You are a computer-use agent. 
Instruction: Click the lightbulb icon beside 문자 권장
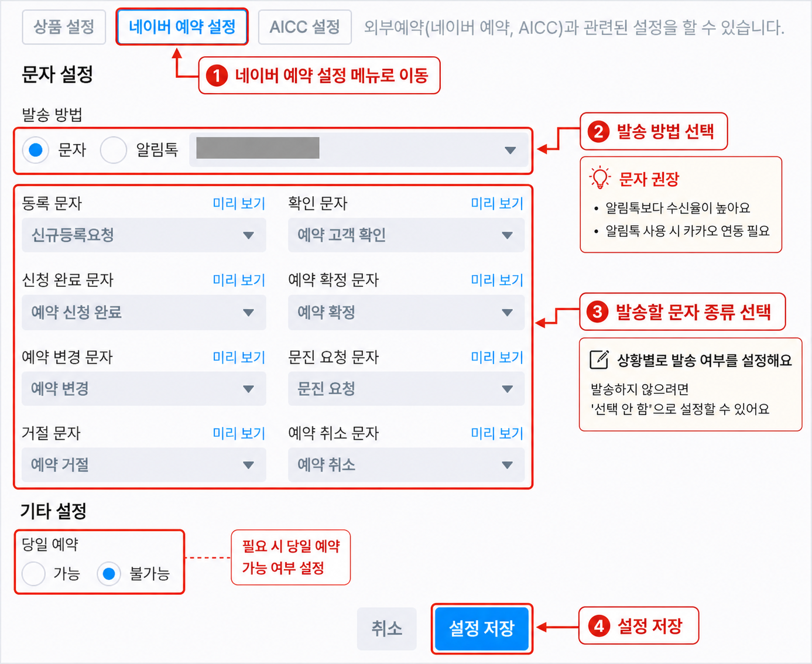point(600,178)
